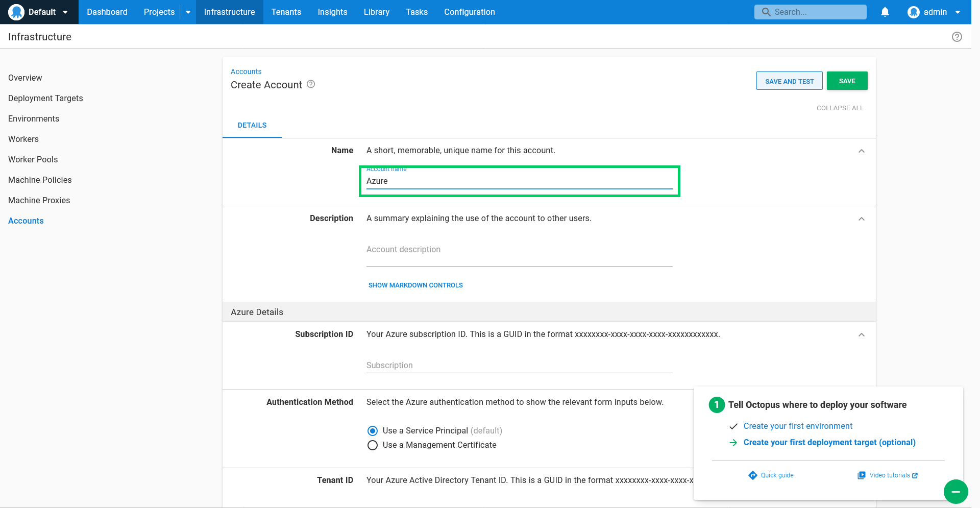The height and width of the screenshot is (508, 980).
Task: Click the Accounts breadcrumb link
Action: [x=246, y=71]
